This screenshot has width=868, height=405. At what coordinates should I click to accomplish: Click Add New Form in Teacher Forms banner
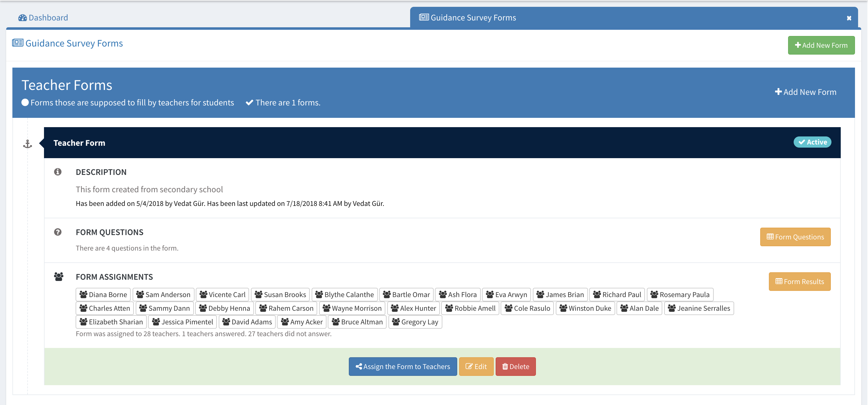(805, 92)
